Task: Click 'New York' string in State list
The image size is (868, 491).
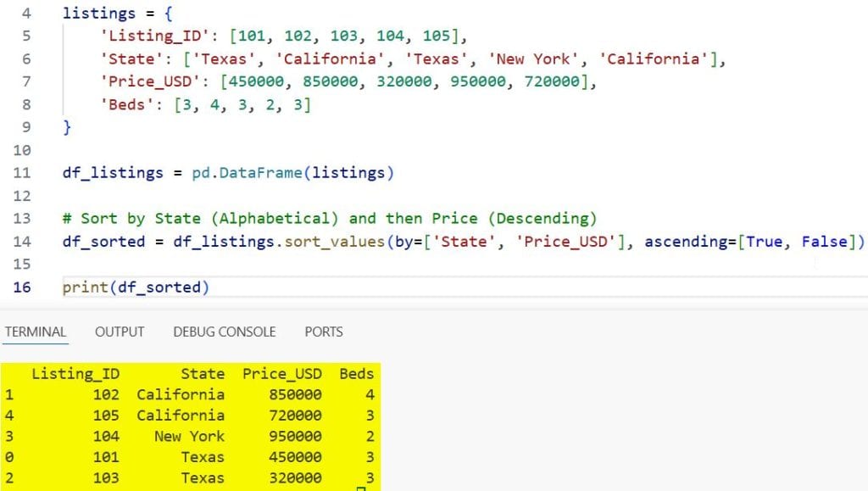Action: click(x=533, y=59)
